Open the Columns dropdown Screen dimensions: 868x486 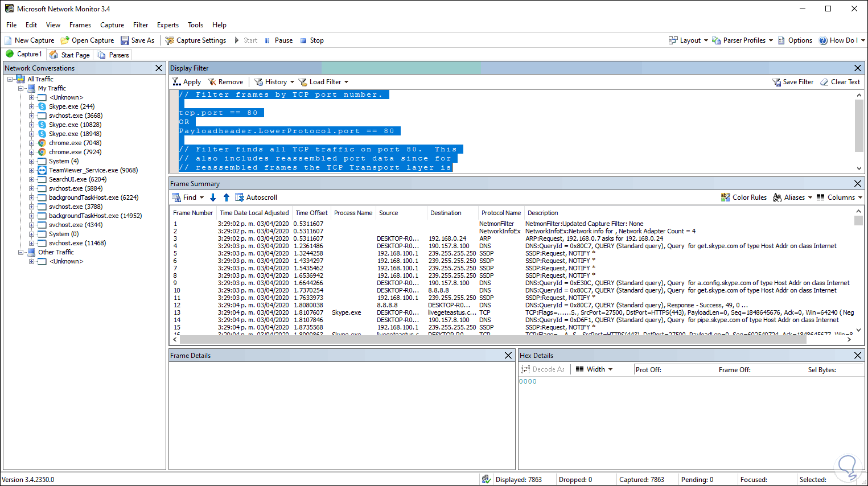840,197
